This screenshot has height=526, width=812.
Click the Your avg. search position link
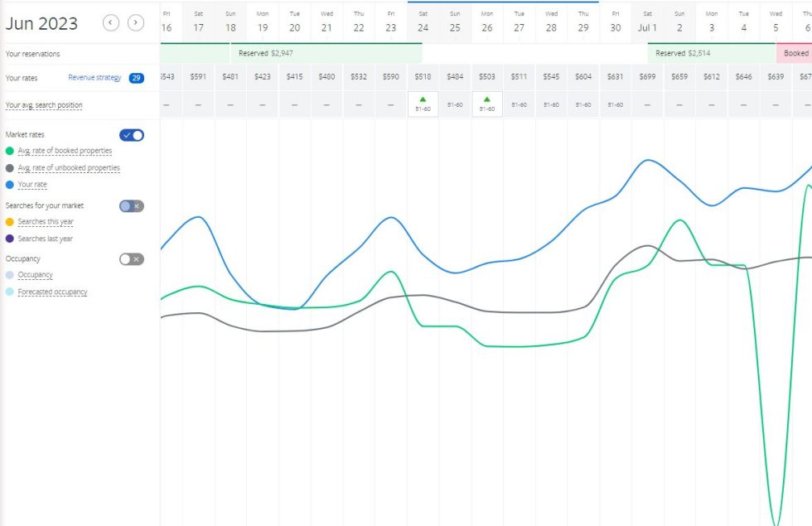(43, 104)
